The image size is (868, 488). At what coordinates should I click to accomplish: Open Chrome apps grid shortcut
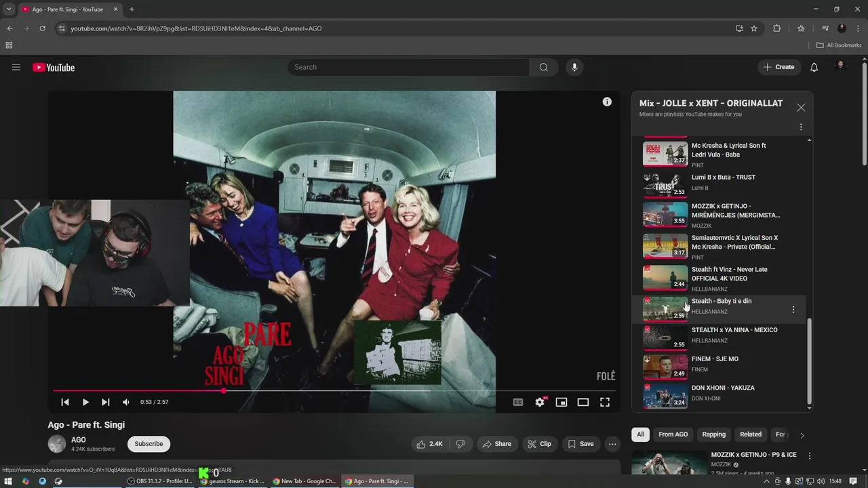(9, 45)
